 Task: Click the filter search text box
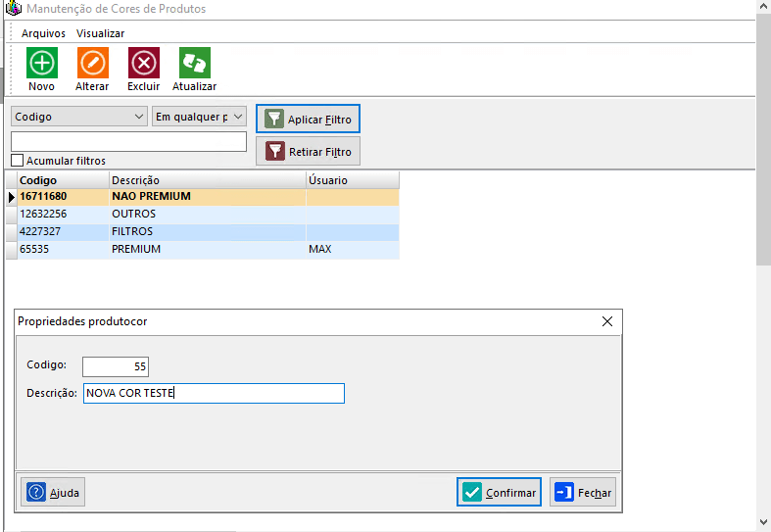tap(128, 142)
